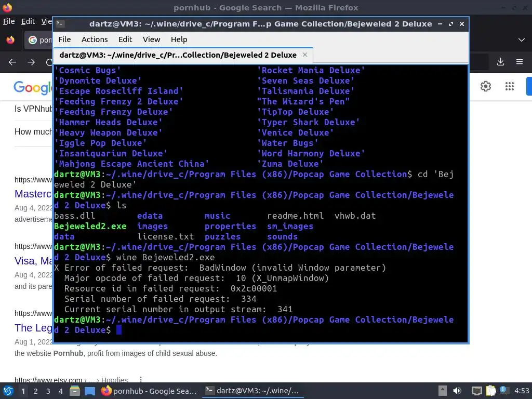Click the taskbar clock
Image resolution: width=532 pixels, height=399 pixels.
click(x=522, y=391)
